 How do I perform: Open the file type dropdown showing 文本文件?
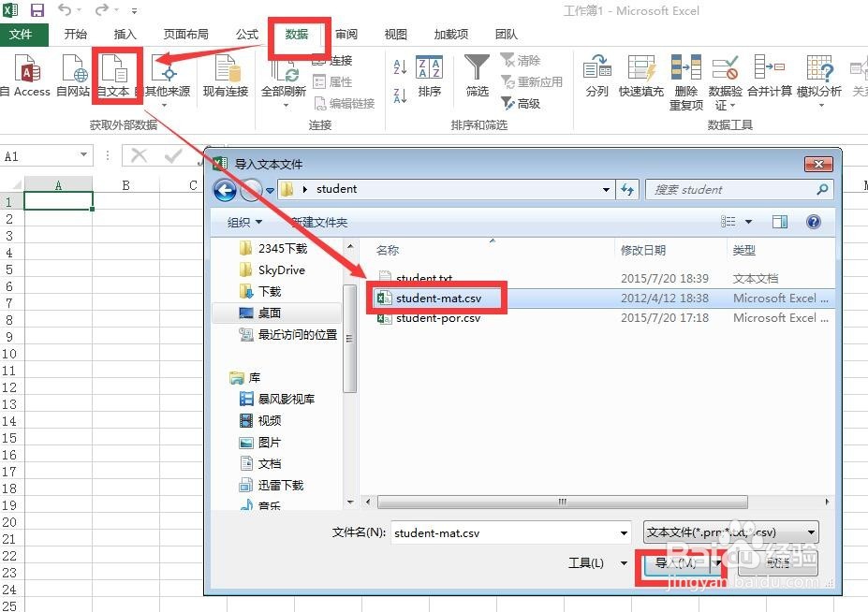point(811,532)
